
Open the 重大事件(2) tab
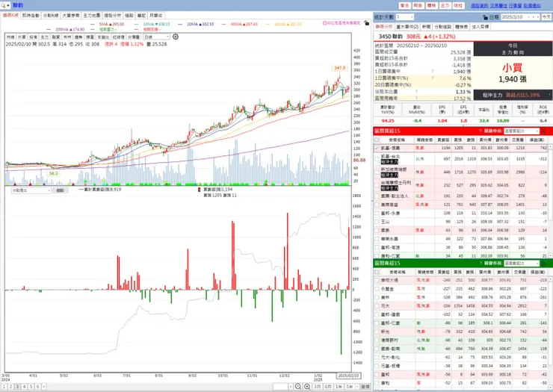pos(407,27)
